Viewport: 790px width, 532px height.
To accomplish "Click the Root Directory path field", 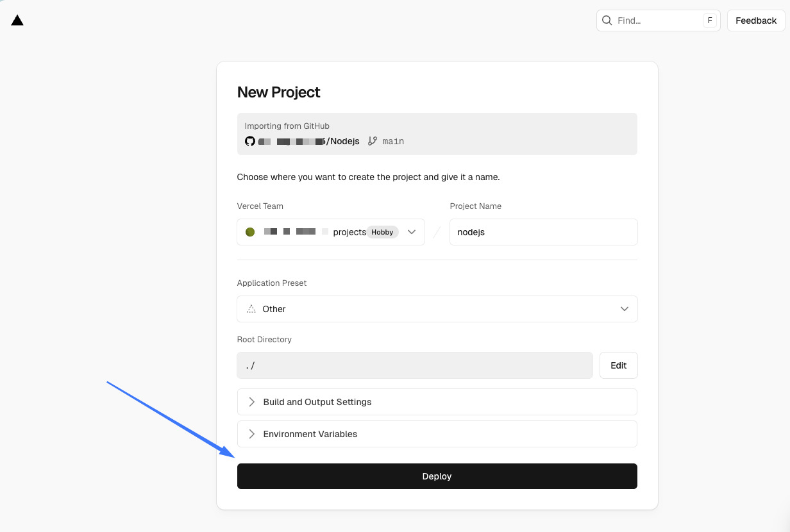I will click(414, 365).
